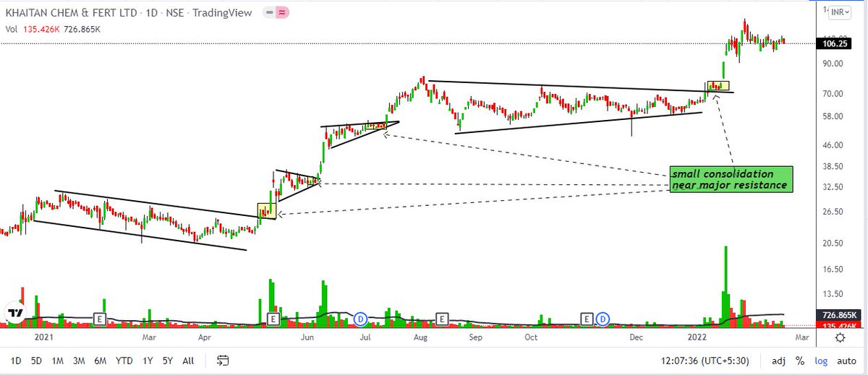The image size is (868, 375).
Task: Toggle percent scale mode
Action: (800, 361)
